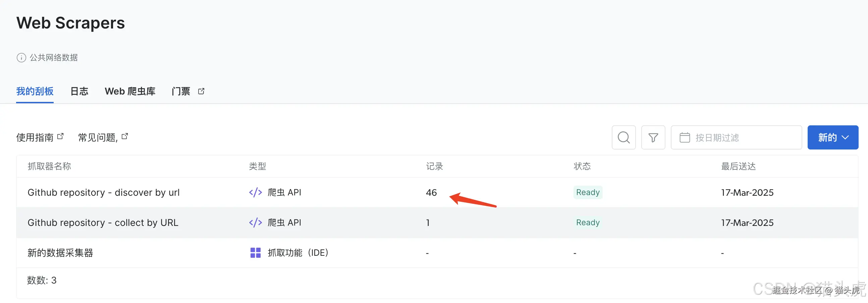Switch to the 日志 tab
Screen dimensions: 868x303
pos(79,91)
